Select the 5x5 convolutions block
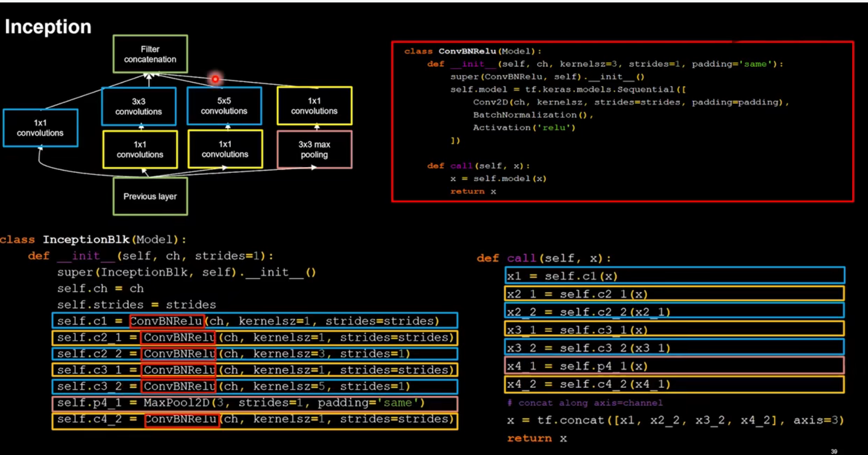 (224, 106)
